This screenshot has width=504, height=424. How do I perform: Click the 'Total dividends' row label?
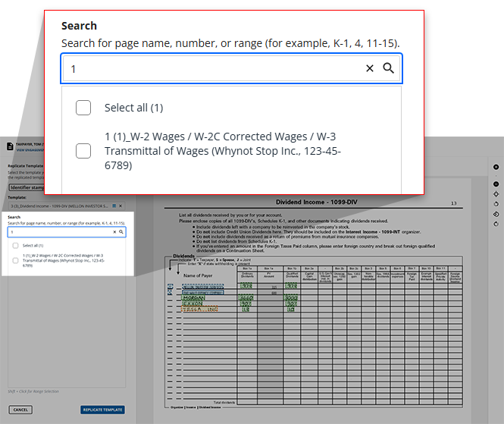click(x=224, y=402)
